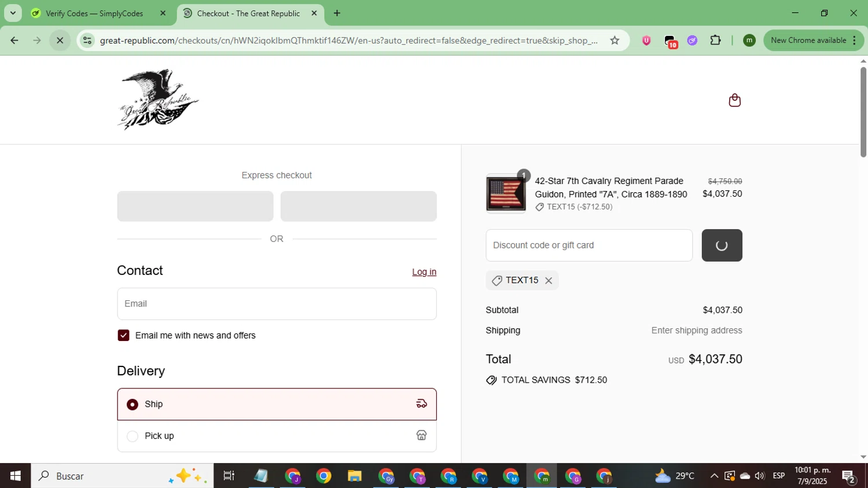
Task: Select the Ship delivery radio option
Action: 133,405
